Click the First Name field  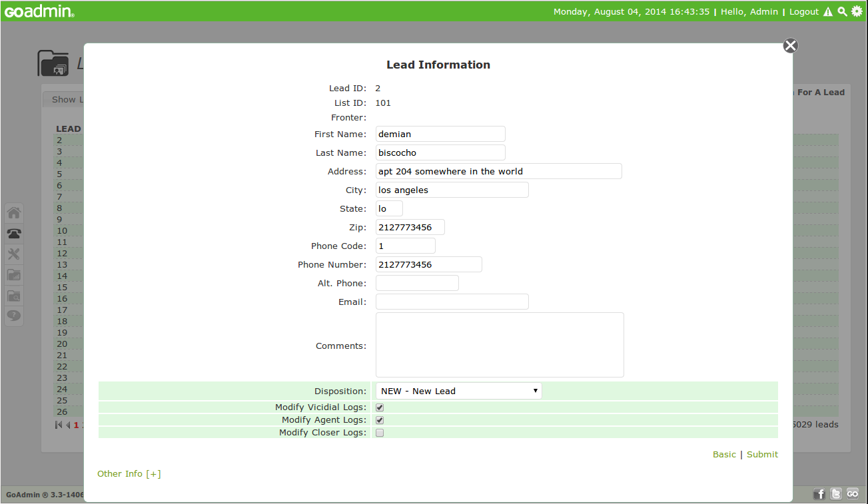440,134
